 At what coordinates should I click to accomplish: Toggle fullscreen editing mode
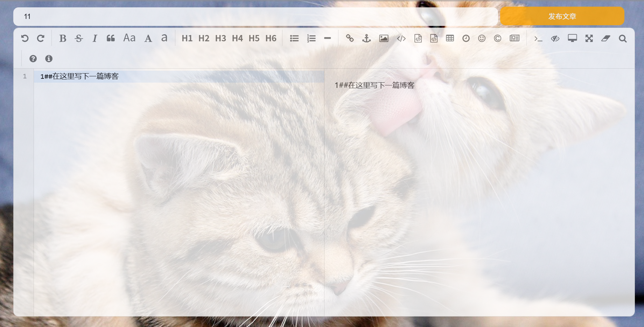(x=589, y=38)
